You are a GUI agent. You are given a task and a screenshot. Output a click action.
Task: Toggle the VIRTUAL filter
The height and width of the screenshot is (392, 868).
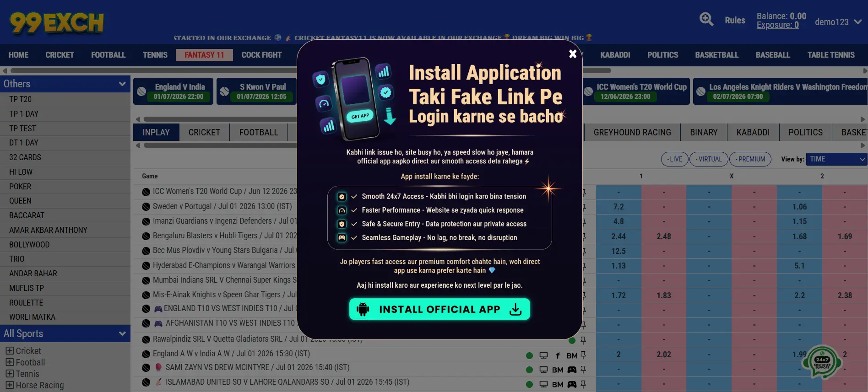click(709, 159)
